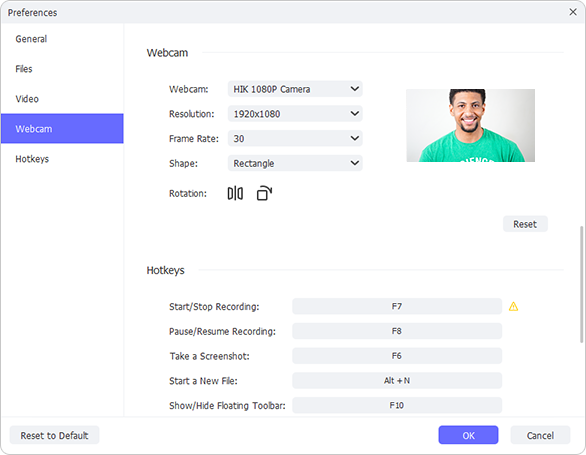Viewport: 586px width, 455px height.
Task: Edit the Start/Stop Recording hotkey field
Action: coord(397,306)
